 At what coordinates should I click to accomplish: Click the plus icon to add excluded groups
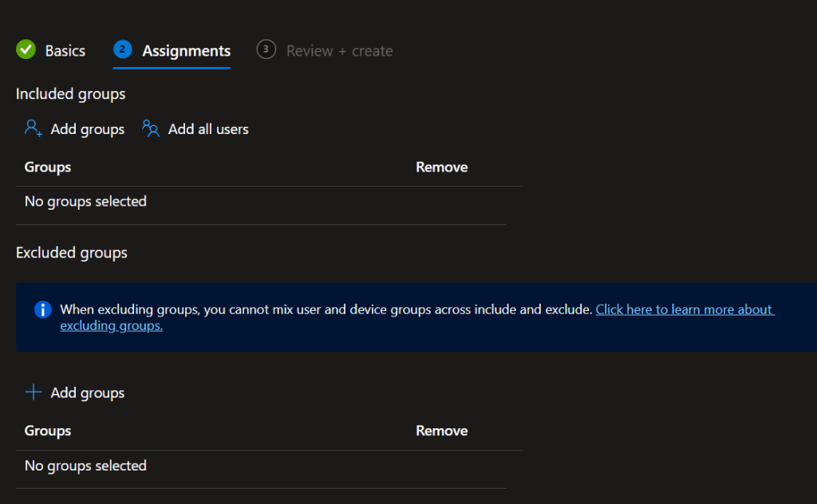(32, 392)
